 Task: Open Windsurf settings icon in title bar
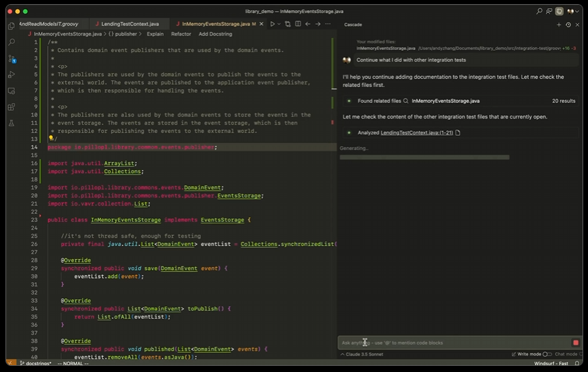[559, 11]
